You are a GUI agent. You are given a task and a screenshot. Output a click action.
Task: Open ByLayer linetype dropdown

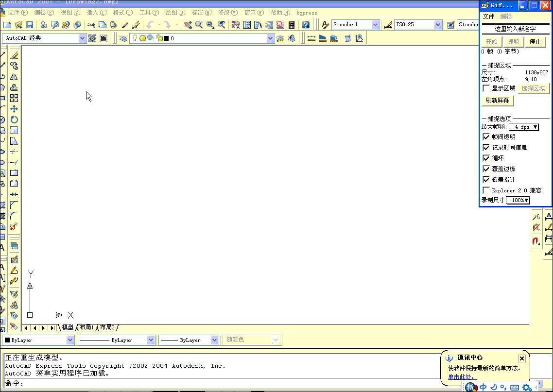(x=151, y=340)
